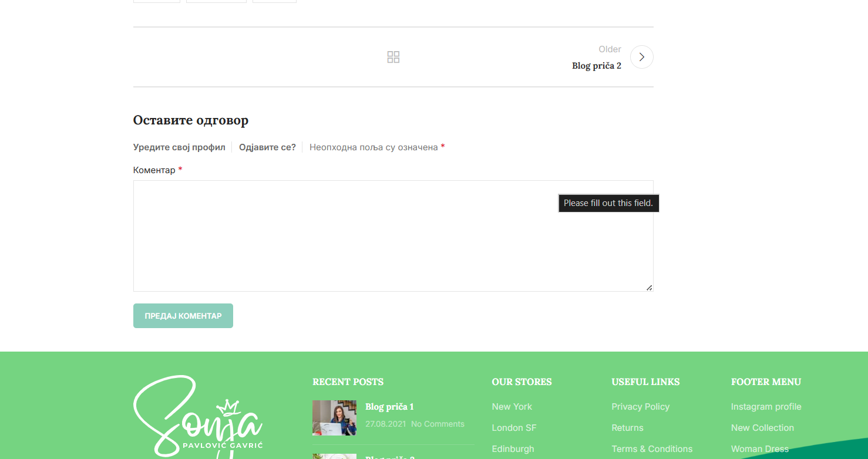Click the 'Неопходна поља су означена' note
The image size is (868, 459).
[x=374, y=147]
